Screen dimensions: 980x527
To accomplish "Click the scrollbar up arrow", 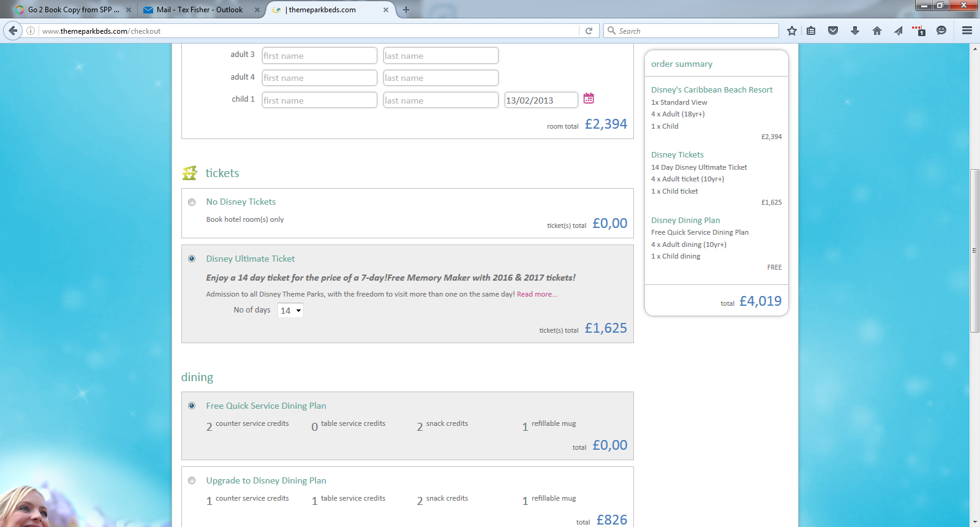I will tap(975, 48).
